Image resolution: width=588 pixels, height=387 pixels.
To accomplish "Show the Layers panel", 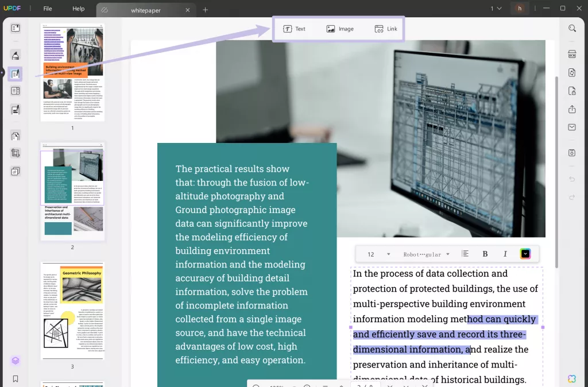I will tap(16, 361).
